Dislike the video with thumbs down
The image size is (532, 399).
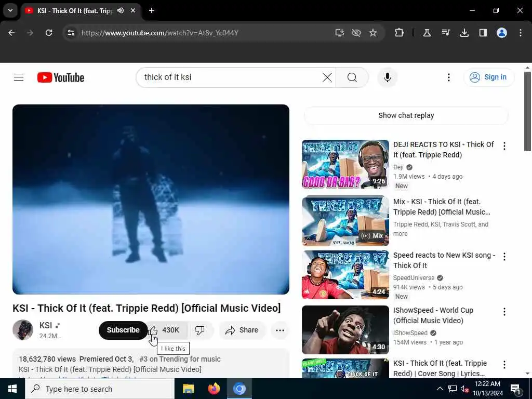[200, 330]
